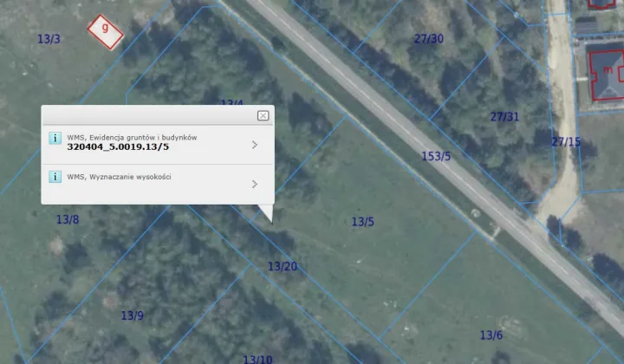This screenshot has width=624, height=364.
Task: Click info icon beside Wyznaczanie wysokości
Action: 55,177
